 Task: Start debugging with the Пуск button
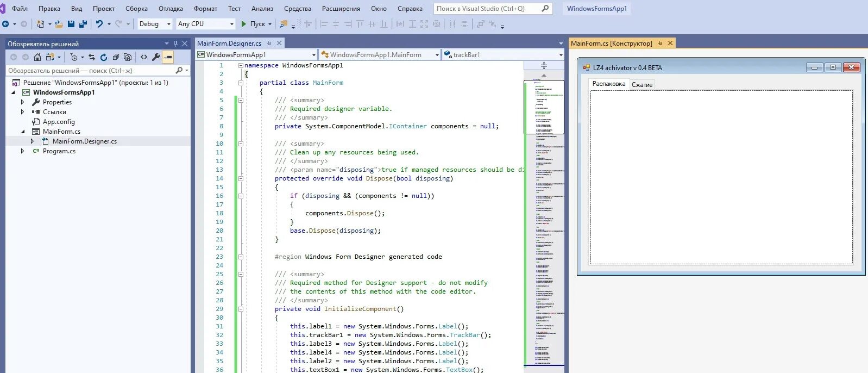point(253,24)
